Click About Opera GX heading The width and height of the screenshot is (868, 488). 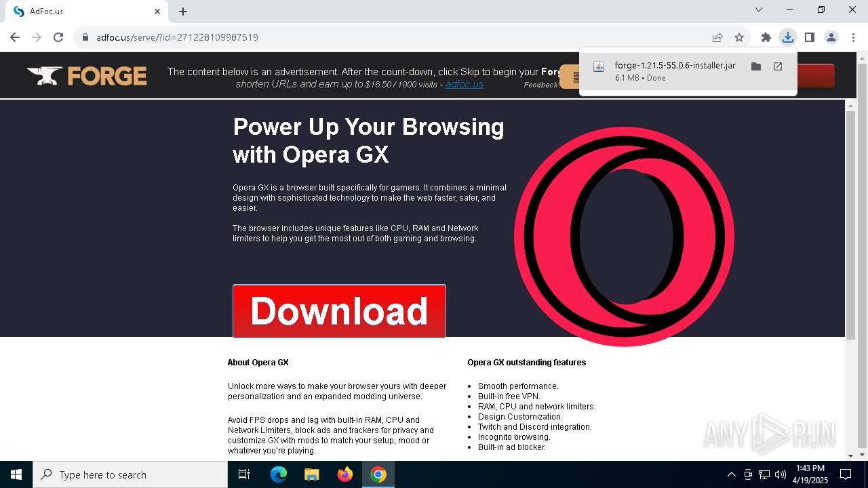point(258,363)
